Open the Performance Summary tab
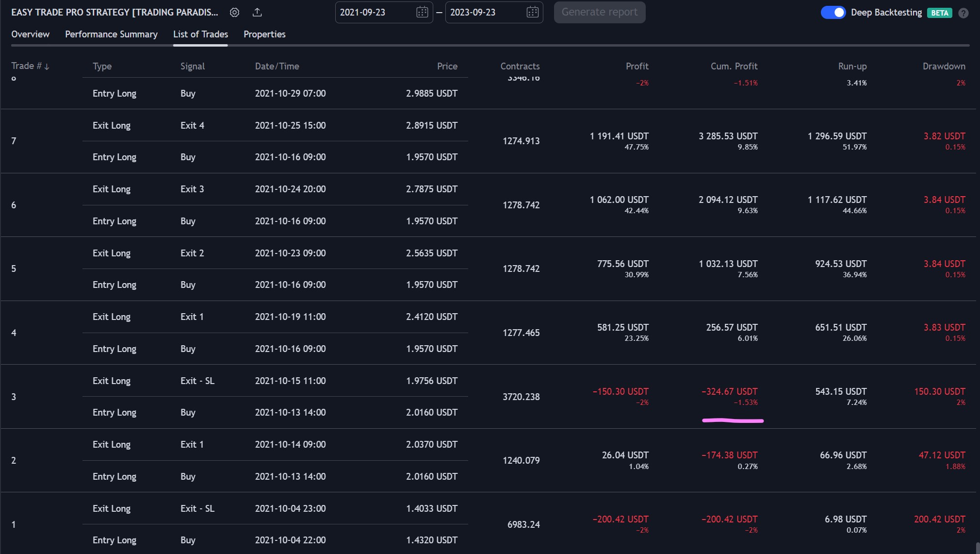 [111, 34]
